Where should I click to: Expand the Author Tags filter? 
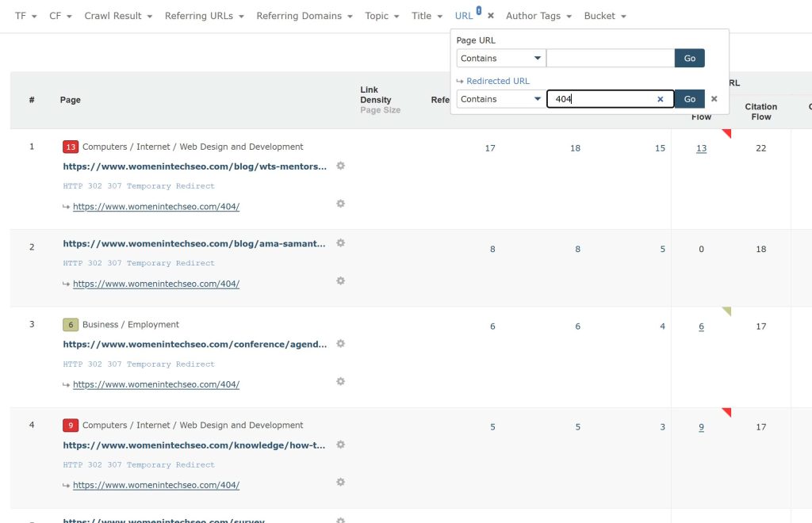538,16
